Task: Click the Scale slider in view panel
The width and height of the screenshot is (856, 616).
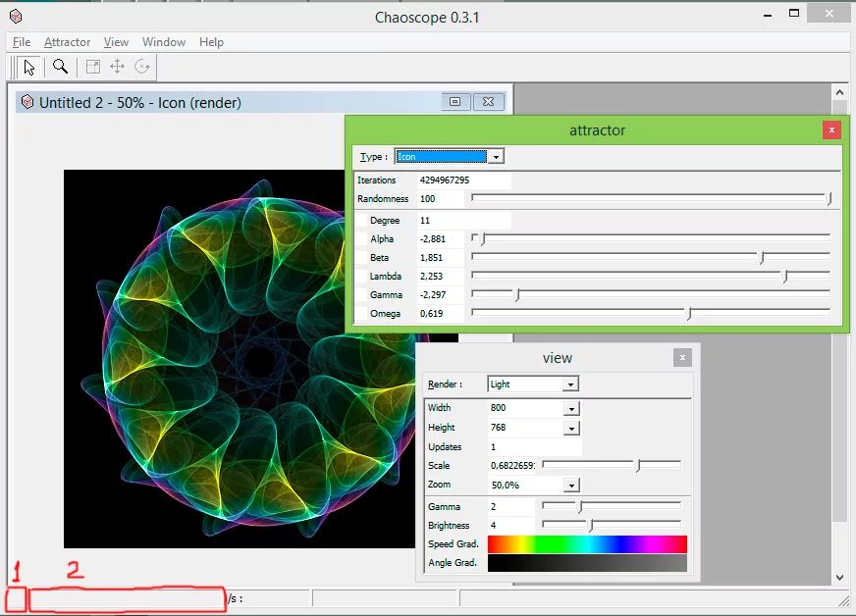Action: click(x=612, y=465)
